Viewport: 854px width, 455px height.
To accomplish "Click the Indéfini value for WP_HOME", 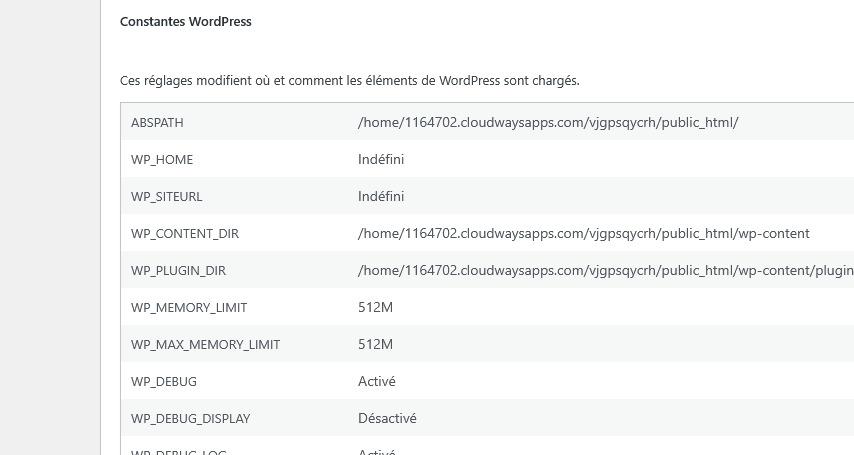I will pos(381,159).
